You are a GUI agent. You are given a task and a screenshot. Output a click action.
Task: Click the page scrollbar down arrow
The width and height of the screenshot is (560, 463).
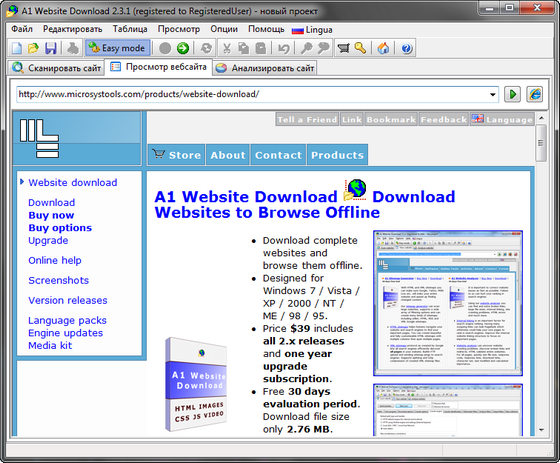tap(541, 430)
